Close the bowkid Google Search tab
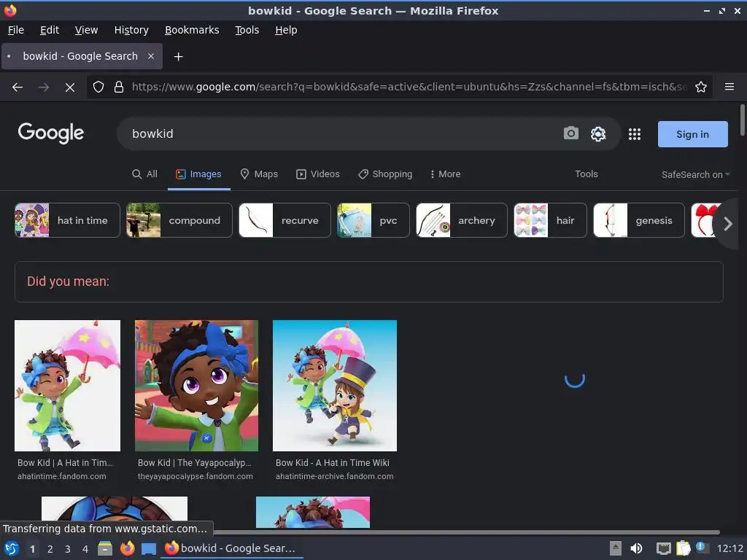Viewport: 747px width, 560px height. [x=151, y=56]
